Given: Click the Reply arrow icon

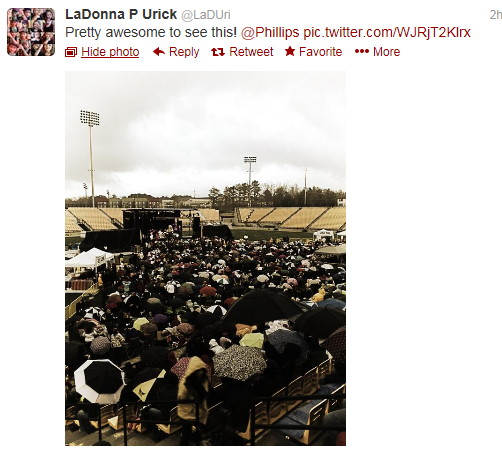Looking at the screenshot, I should pos(159,52).
